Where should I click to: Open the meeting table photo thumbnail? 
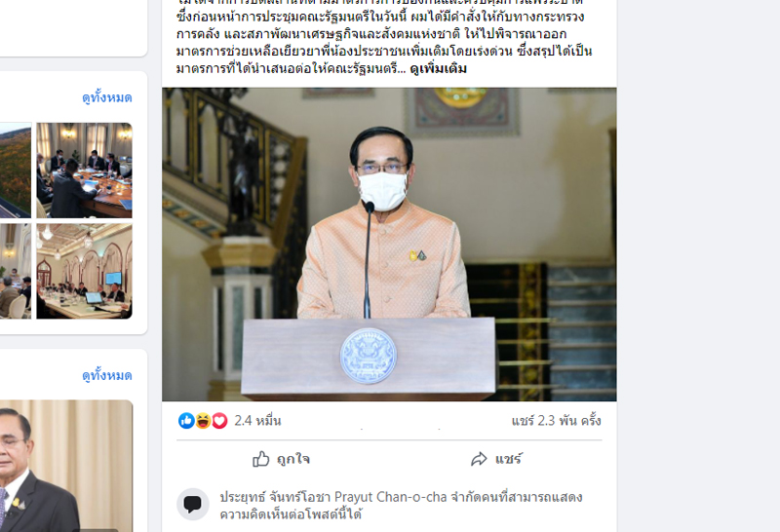pos(84,171)
